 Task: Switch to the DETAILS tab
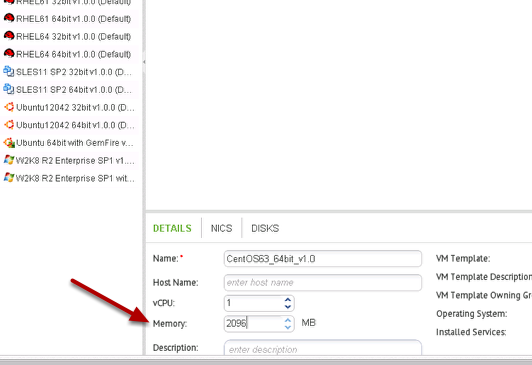[172, 228]
